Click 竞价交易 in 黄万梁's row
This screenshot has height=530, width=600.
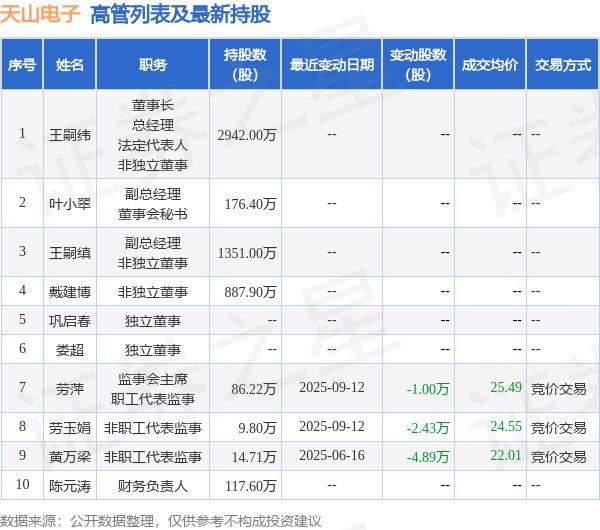pos(558,457)
